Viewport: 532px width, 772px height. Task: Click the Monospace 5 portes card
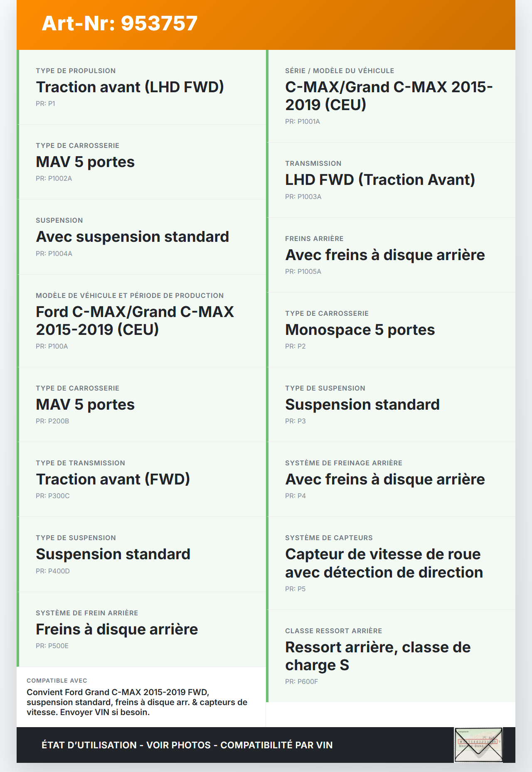click(x=391, y=329)
